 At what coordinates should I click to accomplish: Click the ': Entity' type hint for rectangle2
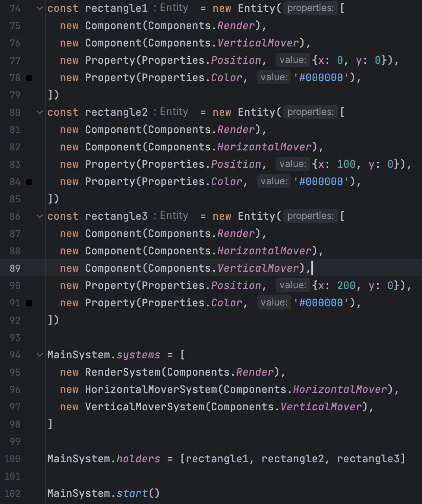click(172, 112)
